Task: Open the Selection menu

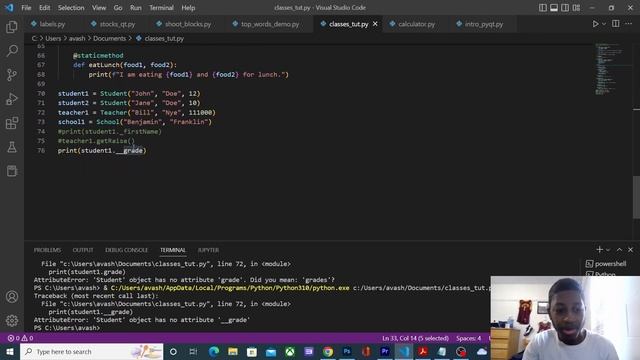Action: (71, 8)
